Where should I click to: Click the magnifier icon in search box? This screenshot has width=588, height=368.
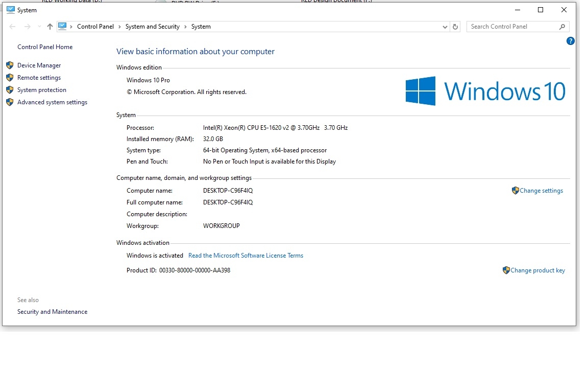tap(562, 27)
